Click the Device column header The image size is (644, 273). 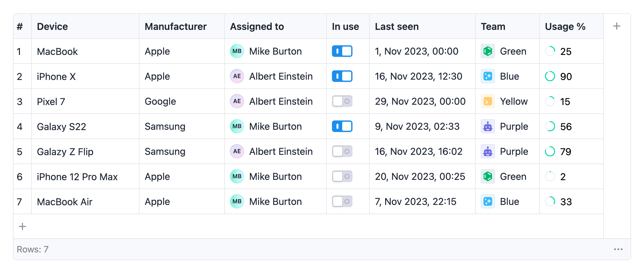click(53, 26)
